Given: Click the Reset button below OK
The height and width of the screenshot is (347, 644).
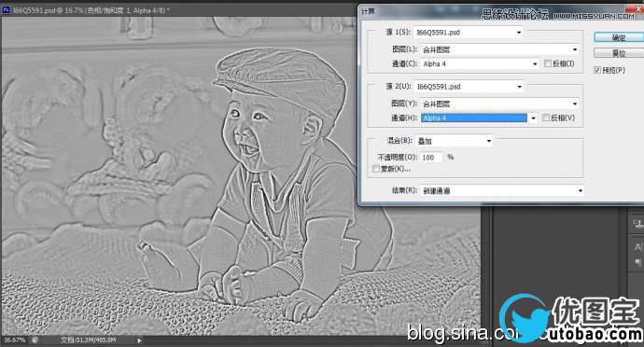Looking at the screenshot, I should pos(619,52).
